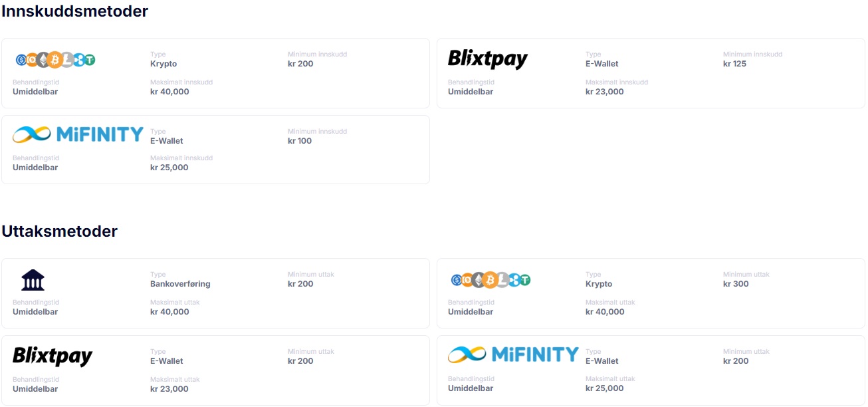Click the kr 125 minimum innskudd for Blixtpay
Screen dimensions: 868x407
(734, 64)
